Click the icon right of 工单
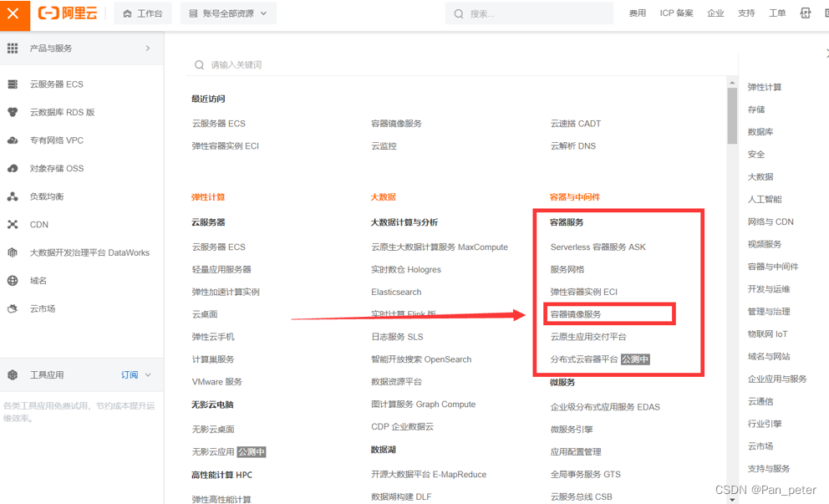This screenshot has height=504, width=829. pos(806,13)
